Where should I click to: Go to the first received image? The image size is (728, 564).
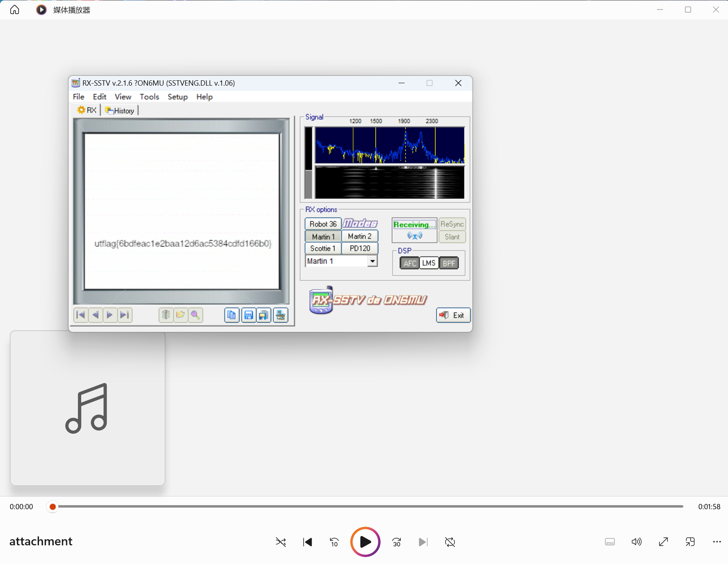pos(81,315)
